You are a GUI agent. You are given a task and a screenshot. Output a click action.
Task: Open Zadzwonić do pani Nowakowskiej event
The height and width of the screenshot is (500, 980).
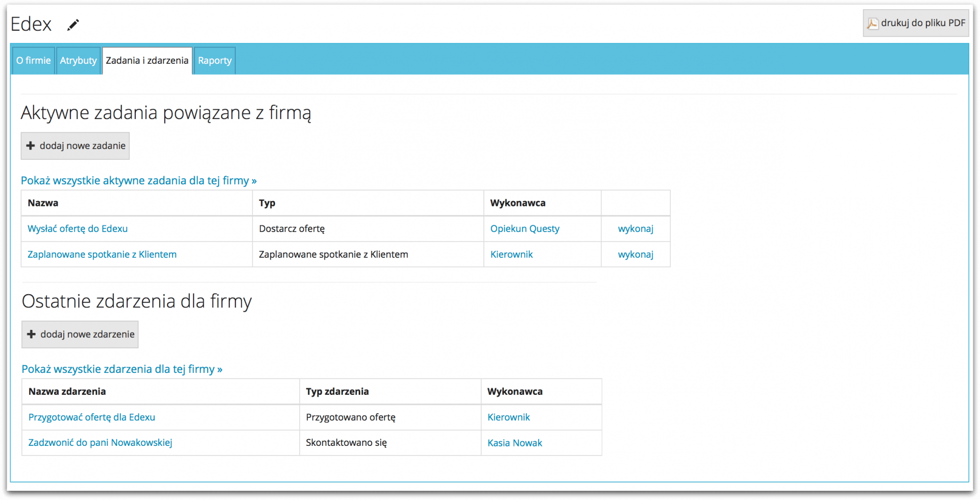(100, 442)
